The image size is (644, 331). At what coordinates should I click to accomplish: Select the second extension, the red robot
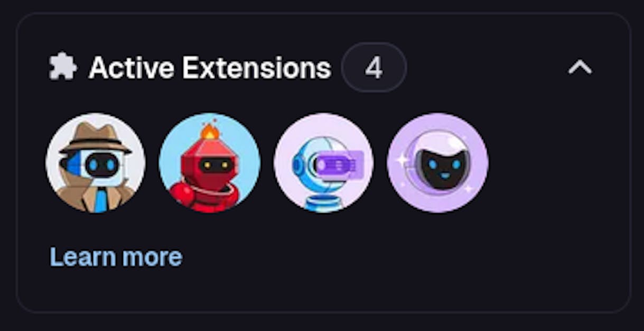coord(209,163)
